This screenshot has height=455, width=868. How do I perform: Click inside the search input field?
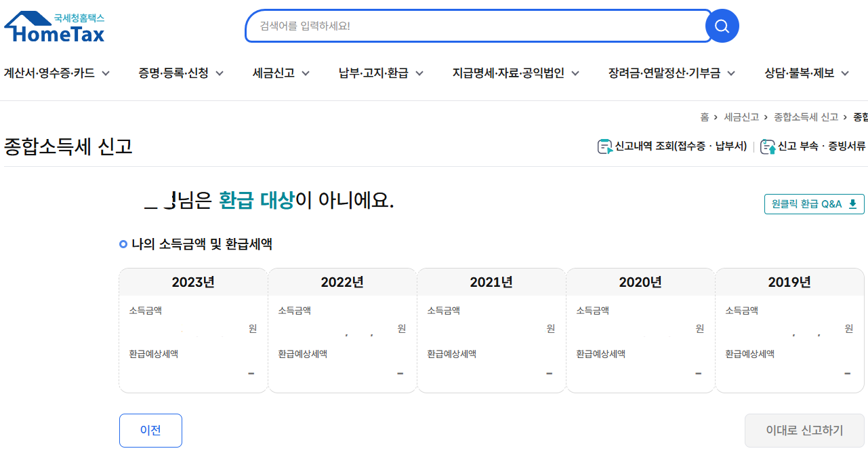pyautogui.click(x=474, y=26)
